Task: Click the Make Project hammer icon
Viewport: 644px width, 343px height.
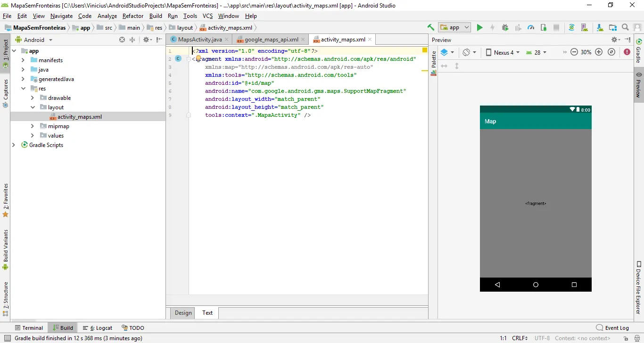Action: pos(430,28)
